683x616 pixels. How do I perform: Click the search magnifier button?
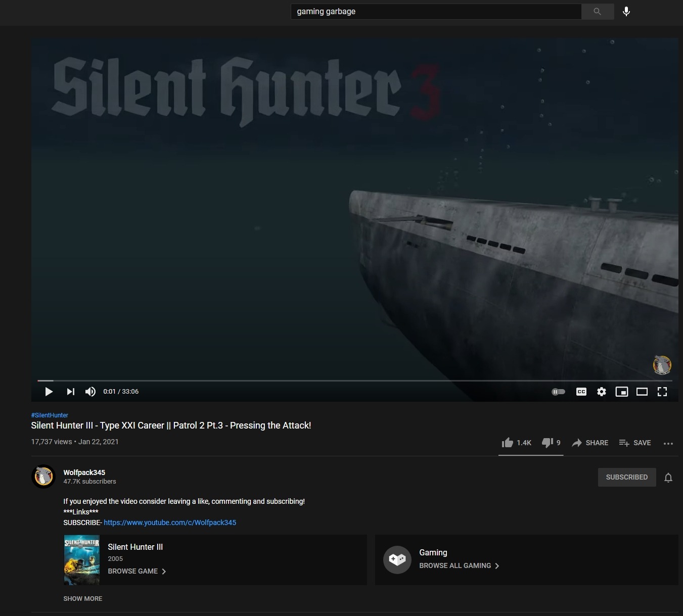[x=598, y=11]
